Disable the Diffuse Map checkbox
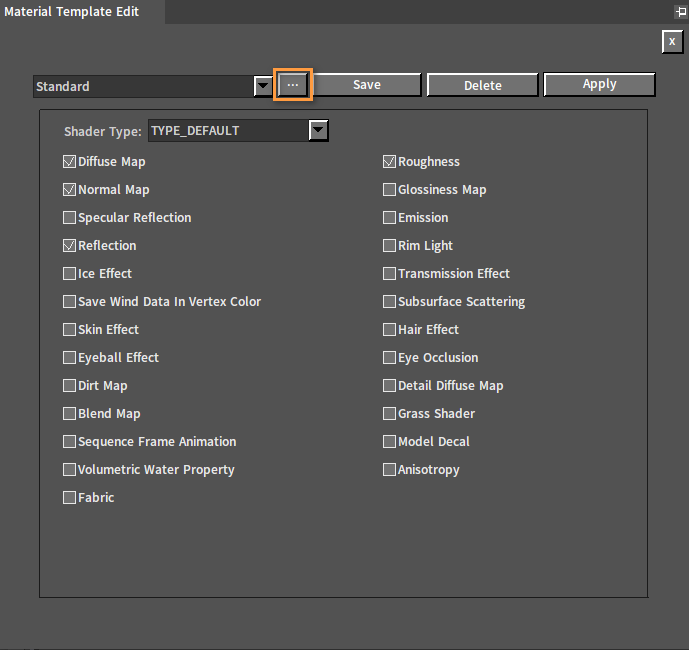 point(69,162)
